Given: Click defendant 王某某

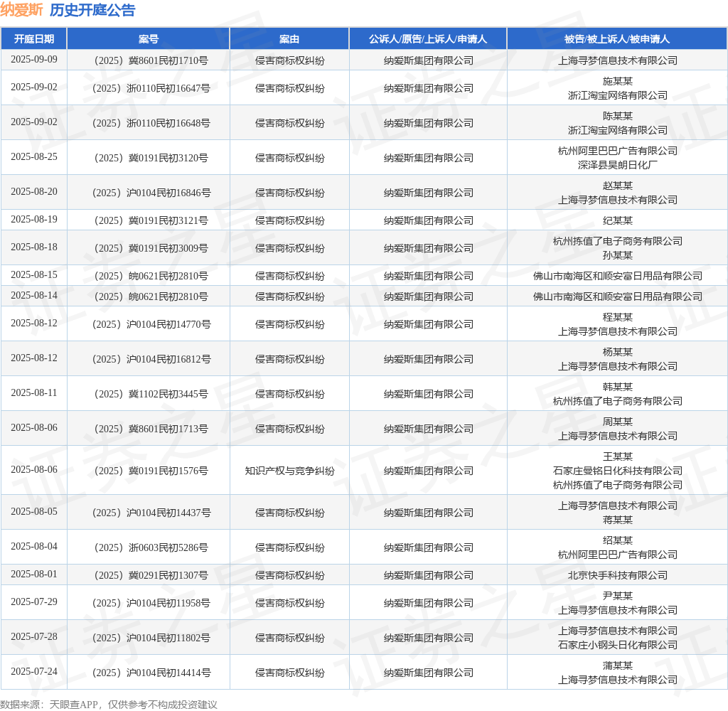Looking at the screenshot, I should (618, 456).
